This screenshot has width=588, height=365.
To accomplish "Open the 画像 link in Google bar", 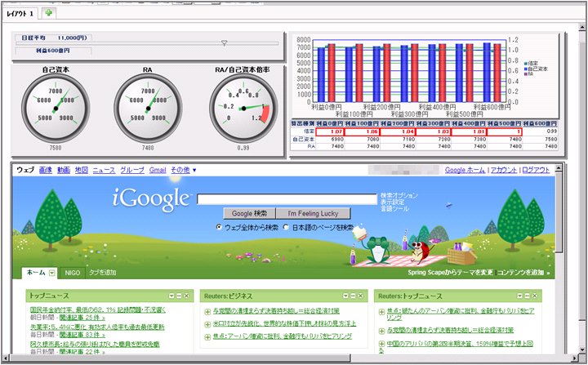I will click(x=46, y=171).
